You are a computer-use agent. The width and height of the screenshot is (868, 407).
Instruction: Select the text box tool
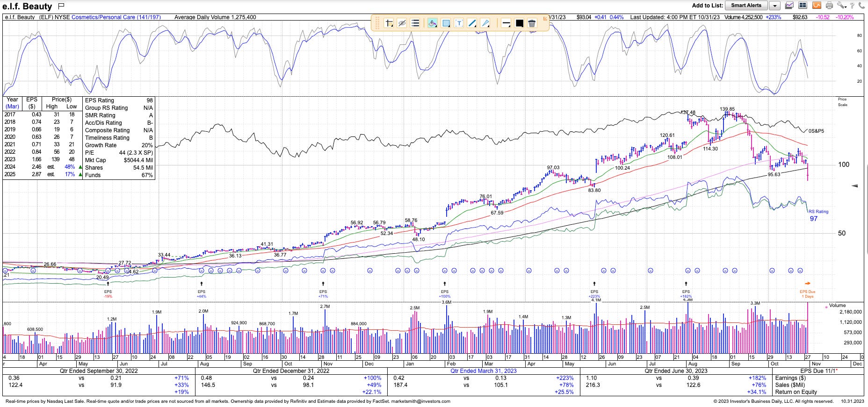point(459,23)
